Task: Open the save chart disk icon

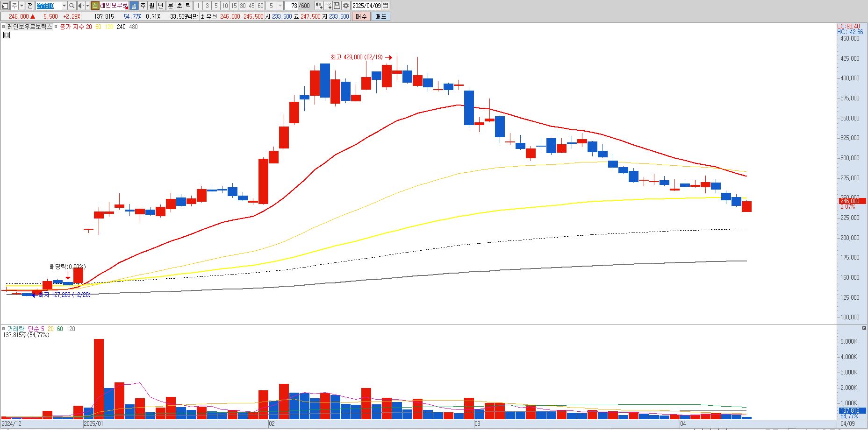Action: click(337, 6)
